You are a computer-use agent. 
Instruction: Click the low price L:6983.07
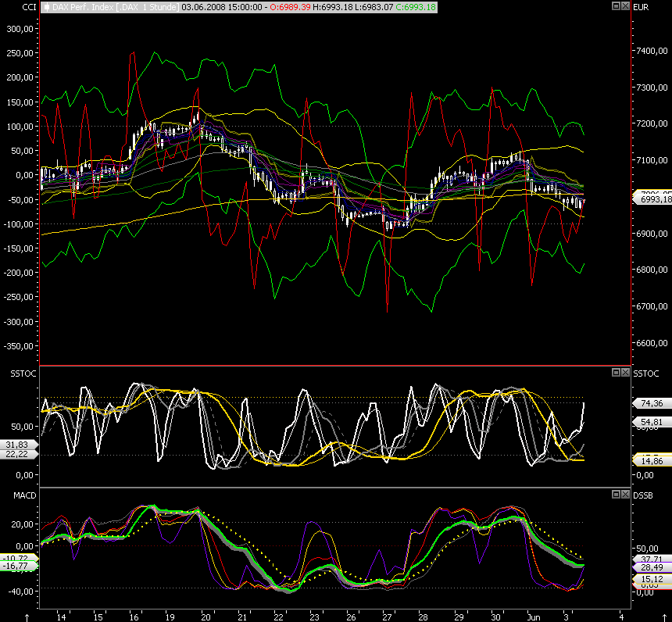point(373,7)
